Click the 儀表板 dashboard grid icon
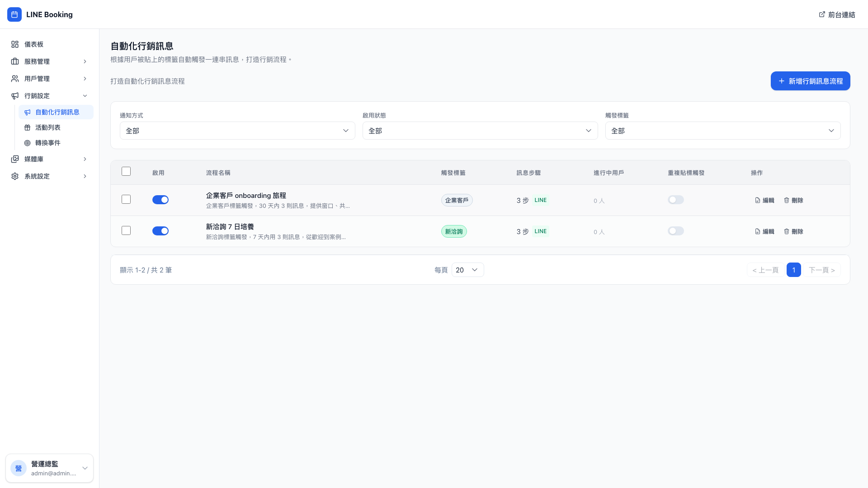Viewport: 868px width, 488px height. pyautogui.click(x=15, y=44)
